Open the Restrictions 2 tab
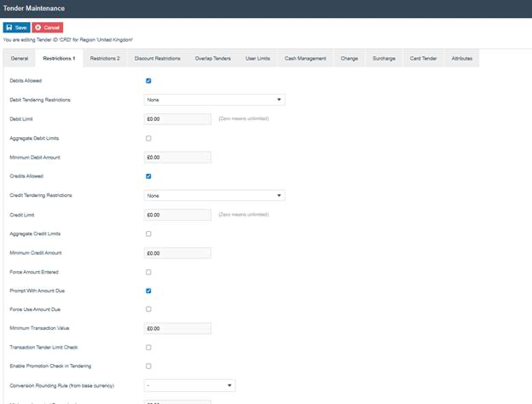Image resolution: width=532 pixels, height=404 pixels. (105, 58)
